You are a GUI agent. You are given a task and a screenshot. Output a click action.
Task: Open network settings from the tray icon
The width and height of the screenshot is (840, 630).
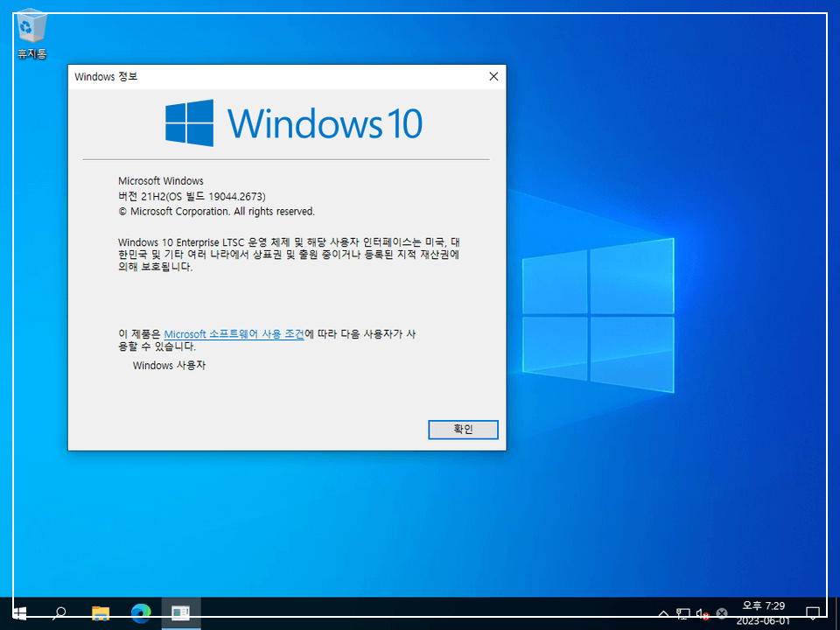click(683, 612)
